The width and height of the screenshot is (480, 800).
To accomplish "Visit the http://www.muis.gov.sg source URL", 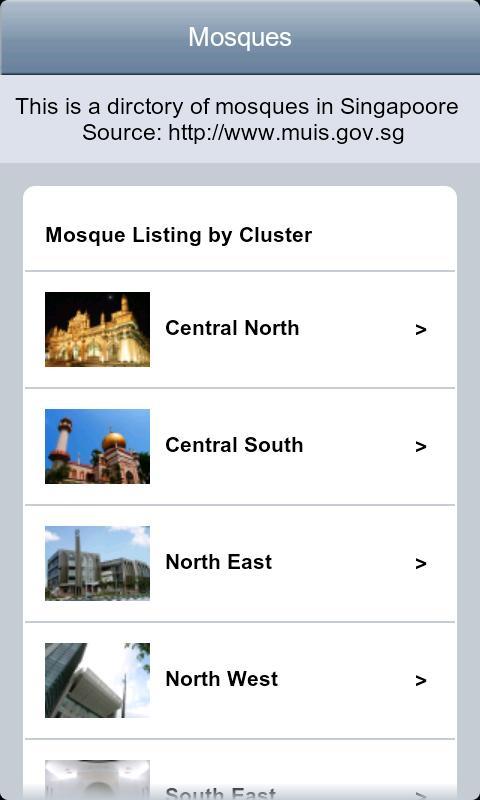I will [x=286, y=133].
